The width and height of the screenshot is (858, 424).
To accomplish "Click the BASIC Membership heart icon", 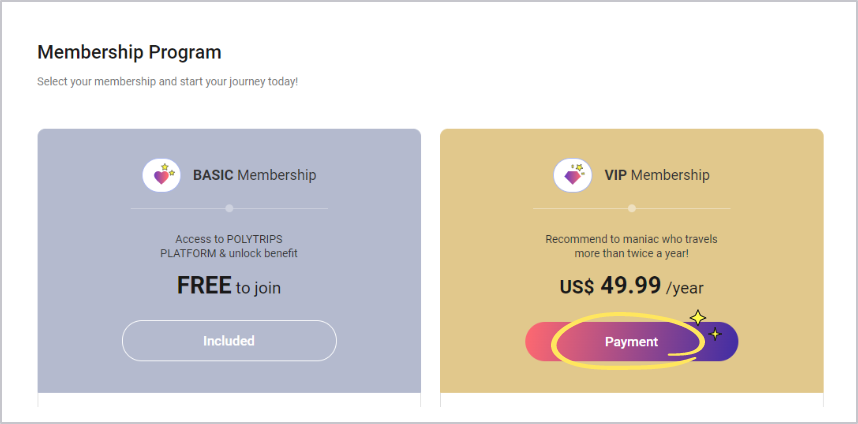I will [161, 175].
